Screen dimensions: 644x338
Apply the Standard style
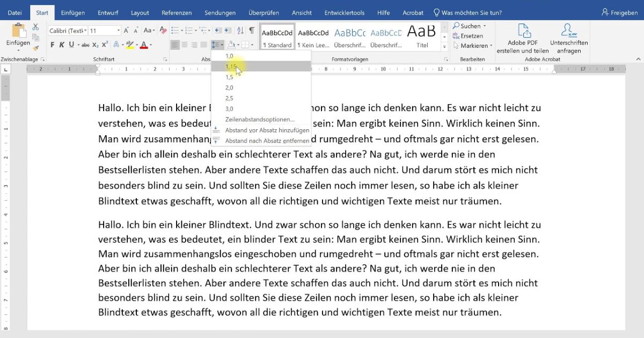tap(277, 36)
